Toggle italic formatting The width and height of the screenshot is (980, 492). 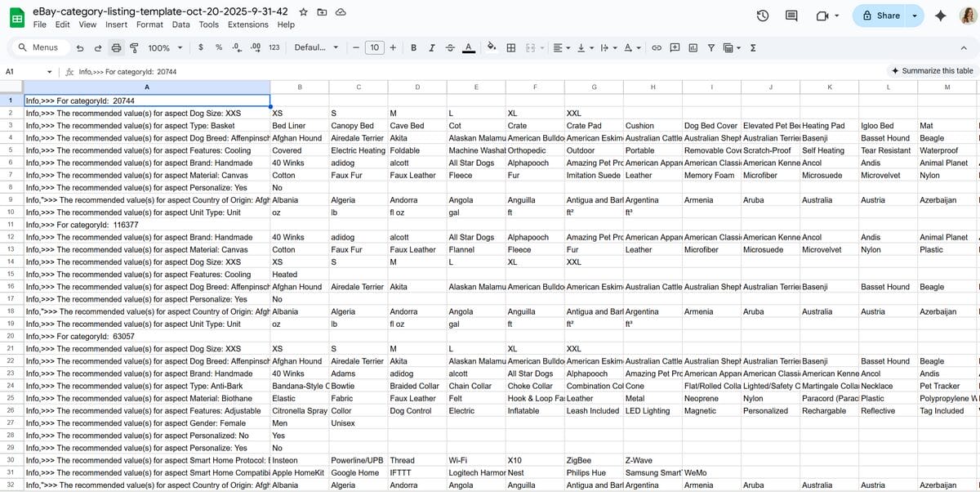click(432, 47)
